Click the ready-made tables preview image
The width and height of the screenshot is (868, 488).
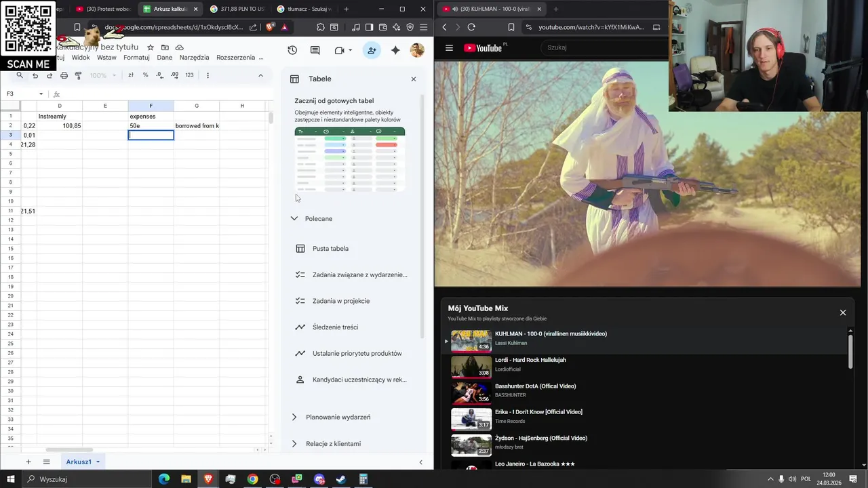[350, 160]
